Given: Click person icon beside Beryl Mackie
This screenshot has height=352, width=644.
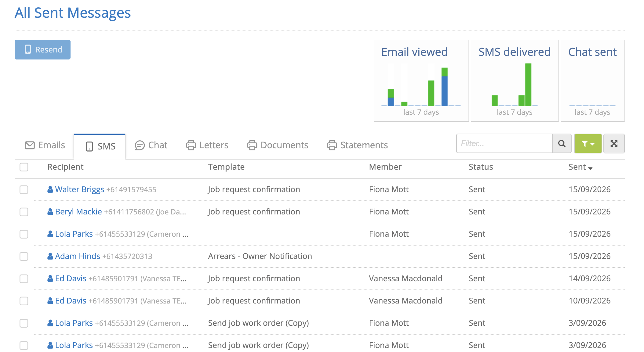Looking at the screenshot, I should click(50, 212).
